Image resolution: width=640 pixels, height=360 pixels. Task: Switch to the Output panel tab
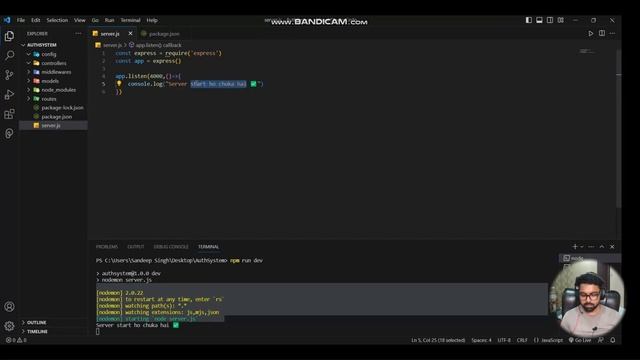click(x=136, y=247)
